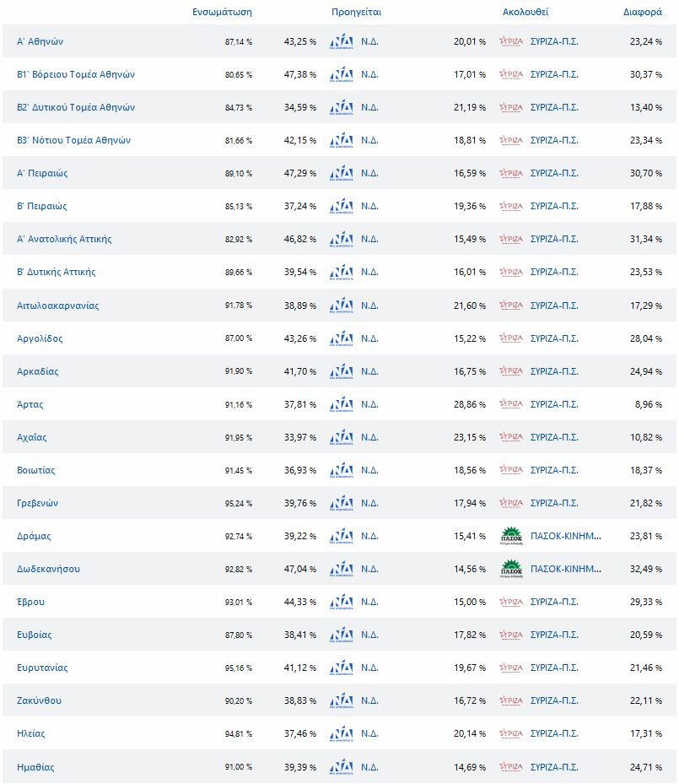Sort by the Διαφορά column header
Viewport: 679px width, 784px height.
coord(643,12)
